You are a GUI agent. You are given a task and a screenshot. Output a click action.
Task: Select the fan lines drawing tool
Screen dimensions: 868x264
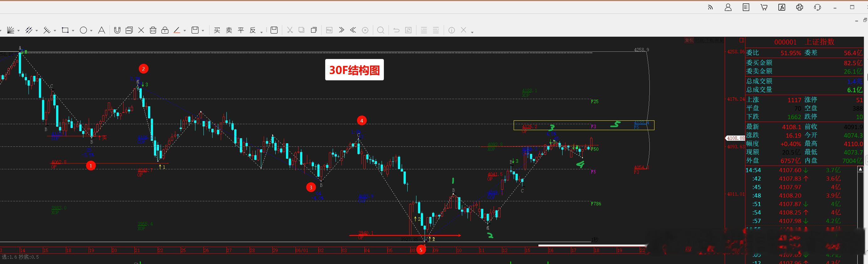(x=10, y=30)
